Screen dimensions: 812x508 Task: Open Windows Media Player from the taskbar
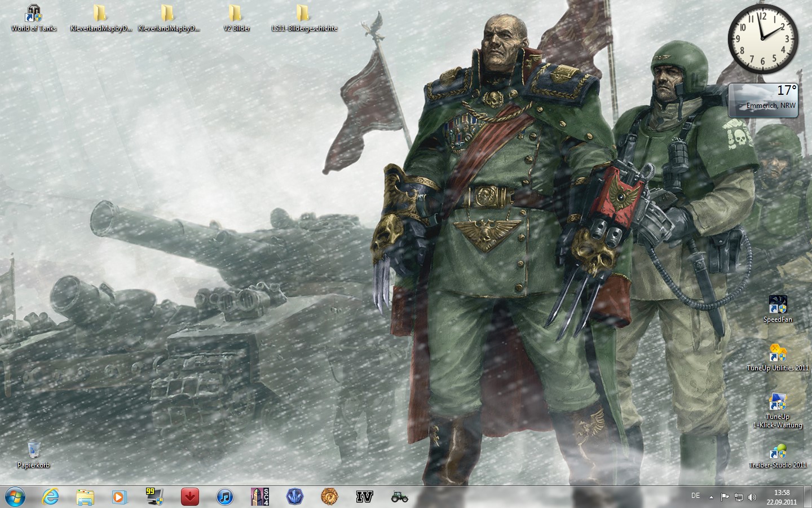(x=119, y=497)
